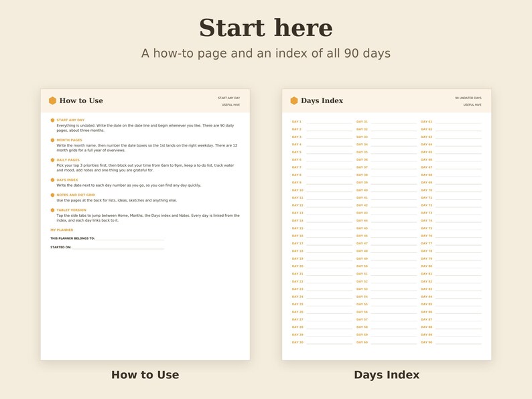Click the Started On date line

(x=118, y=248)
